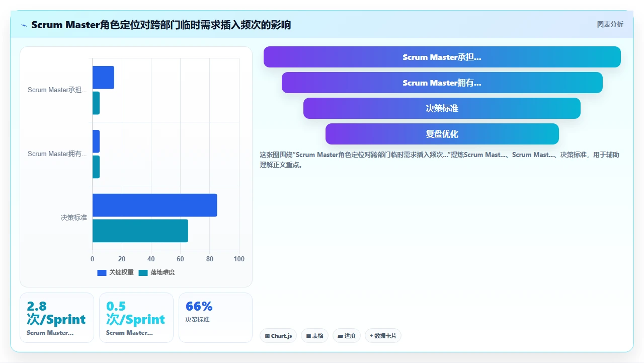
Task: Click the 落地难度 bar for 决策标准
Action: point(140,231)
